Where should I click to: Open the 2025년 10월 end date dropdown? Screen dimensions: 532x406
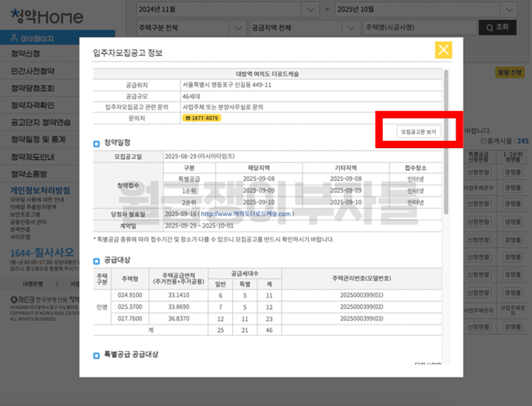(x=426, y=10)
